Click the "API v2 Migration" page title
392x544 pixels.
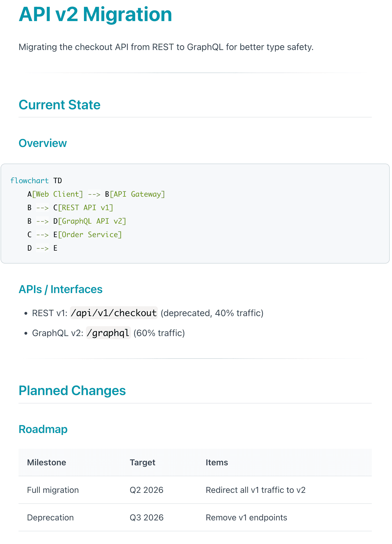click(x=95, y=14)
